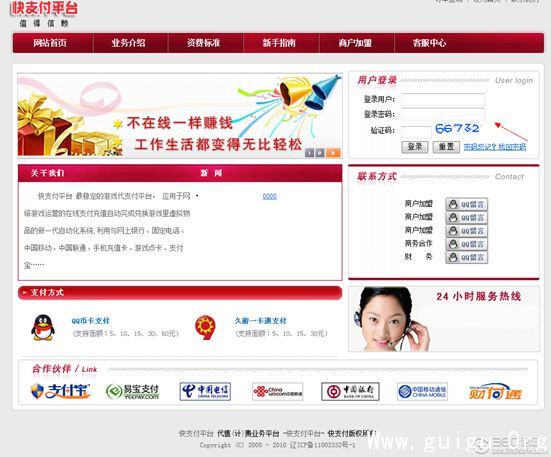Click the China Unicom partner logo

pyautogui.click(x=278, y=391)
